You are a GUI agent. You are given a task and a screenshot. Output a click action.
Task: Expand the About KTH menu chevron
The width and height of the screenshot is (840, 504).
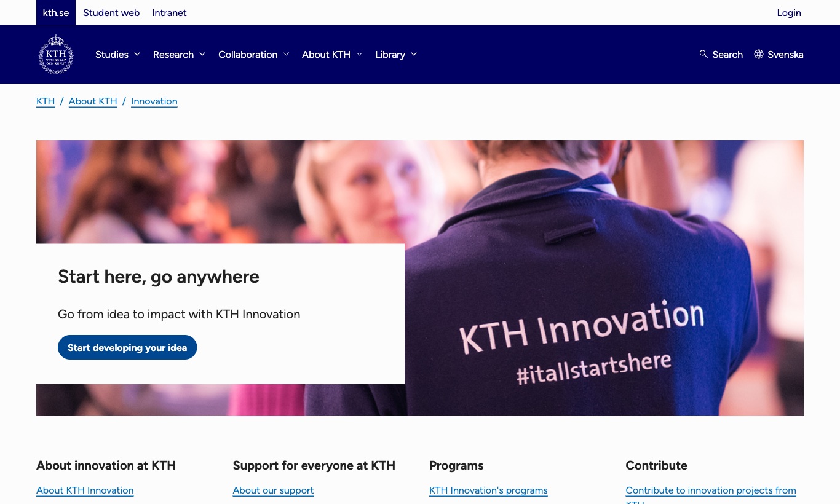click(359, 54)
